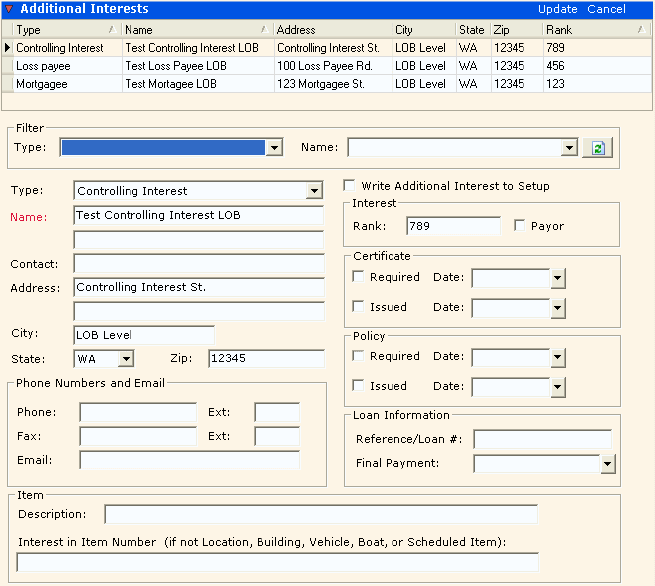This screenshot has width=655, height=586.
Task: Open the Final Payment date dropdown
Action: click(607, 464)
